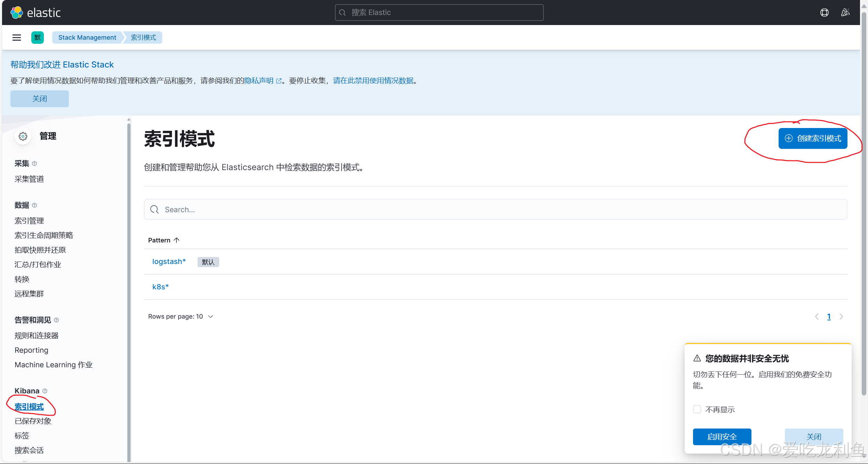Open 已保存对象 in sidebar

click(33, 421)
